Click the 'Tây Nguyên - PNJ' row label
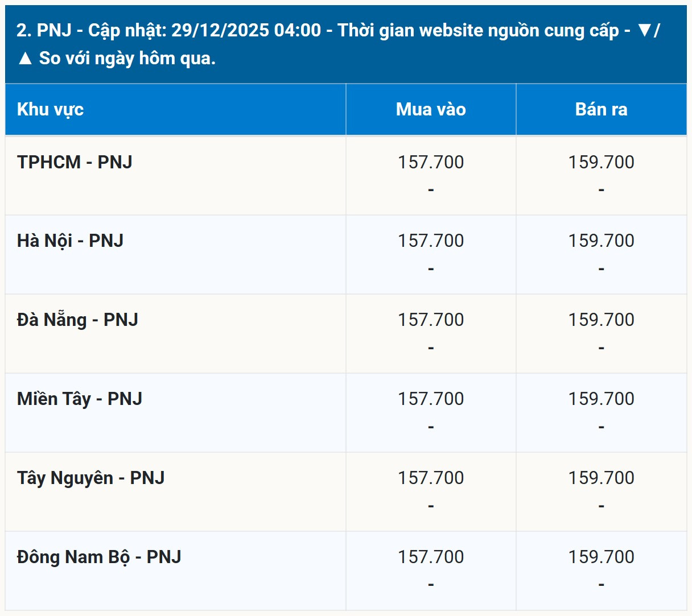Viewport: 692px width, 616px height. [x=90, y=478]
